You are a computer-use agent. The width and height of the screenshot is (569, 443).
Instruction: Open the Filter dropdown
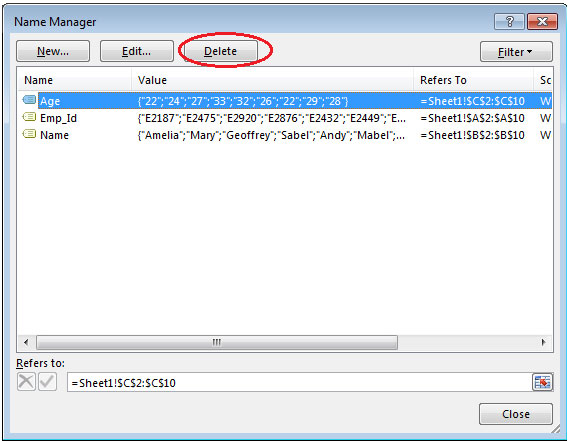point(516,52)
